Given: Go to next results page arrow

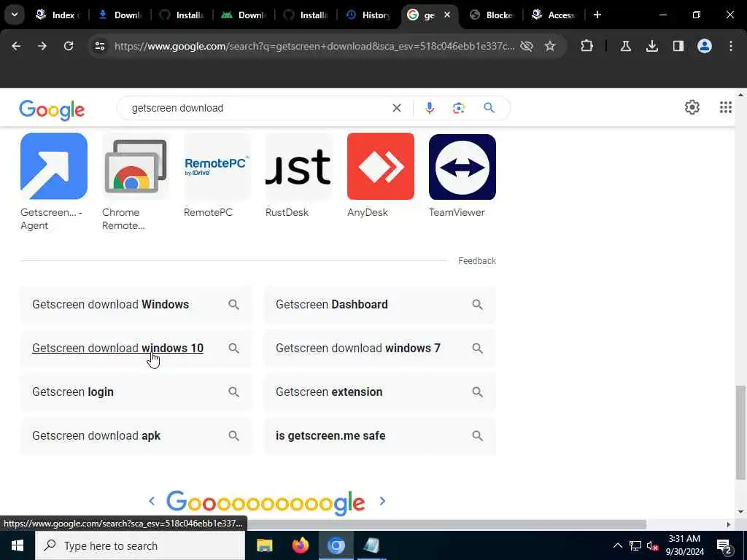Looking at the screenshot, I should coord(382,501).
